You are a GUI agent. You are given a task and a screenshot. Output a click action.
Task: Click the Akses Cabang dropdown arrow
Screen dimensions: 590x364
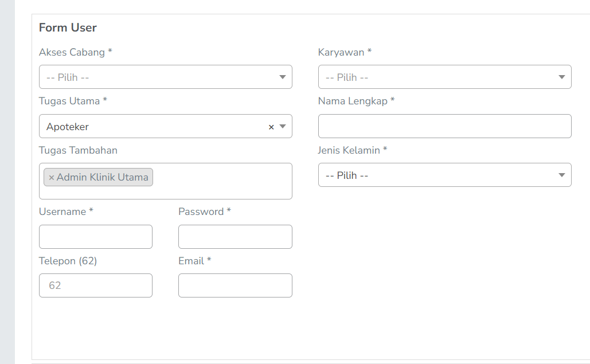point(282,77)
